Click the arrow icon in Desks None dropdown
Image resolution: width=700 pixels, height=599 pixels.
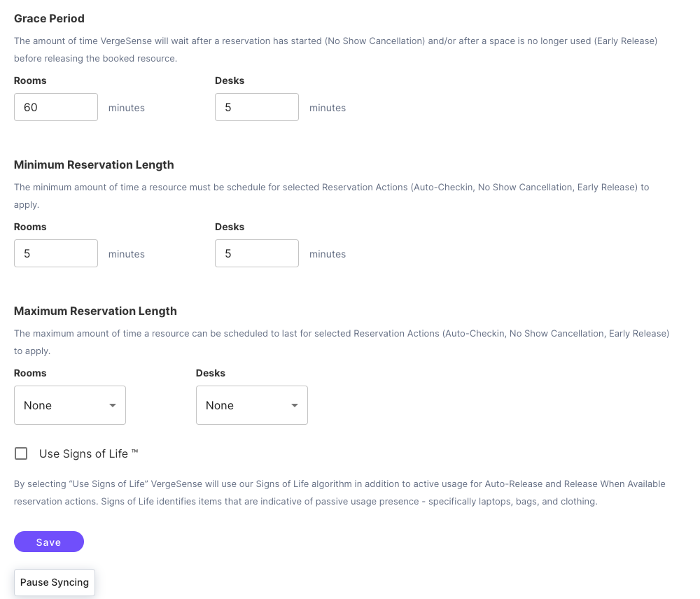(295, 405)
